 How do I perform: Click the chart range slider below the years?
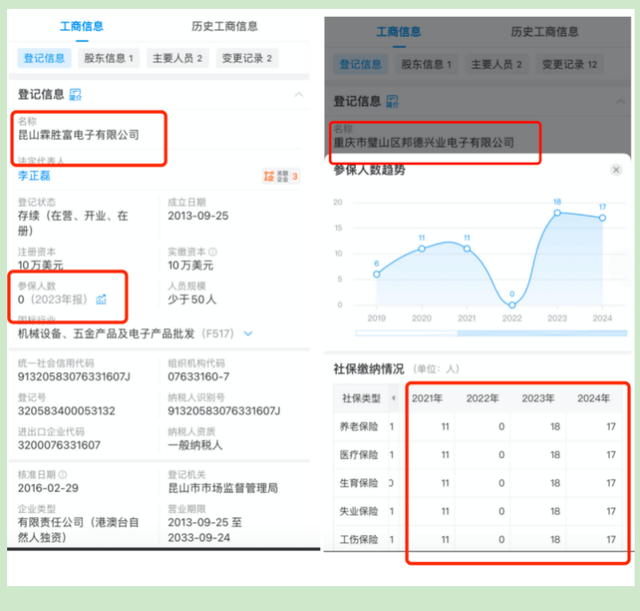coord(491,333)
